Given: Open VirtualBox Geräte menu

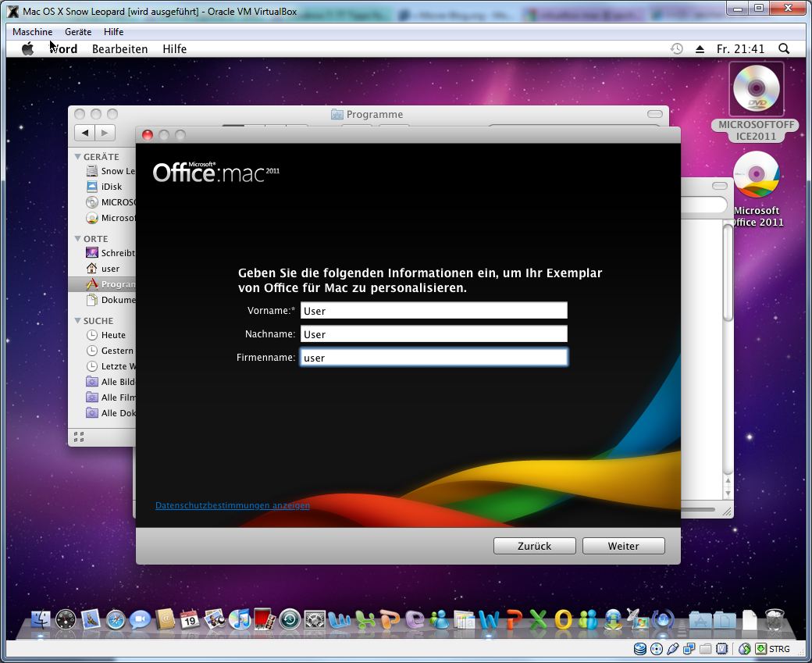Looking at the screenshot, I should point(78,31).
